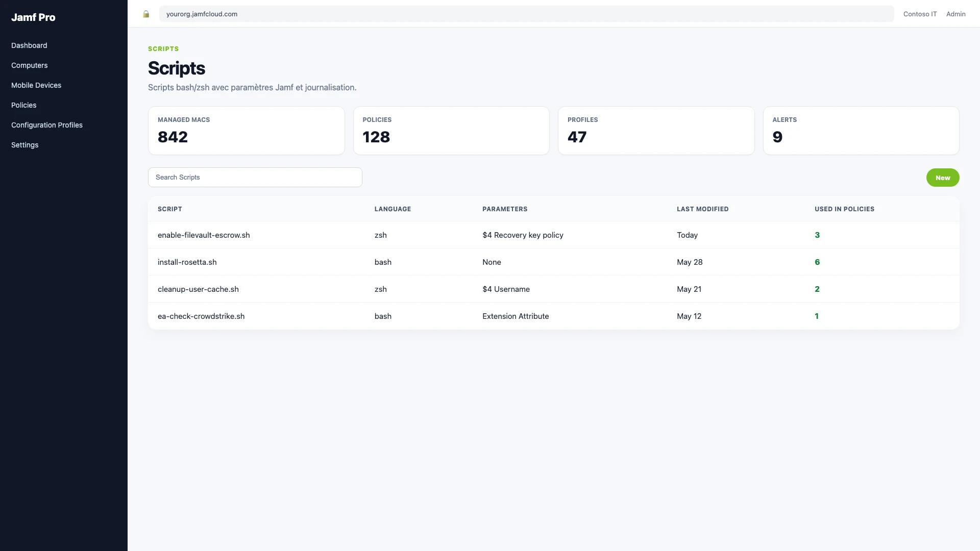Click the bash language cell for install-rosetta.sh
This screenshot has width=980, height=551.
point(383,262)
